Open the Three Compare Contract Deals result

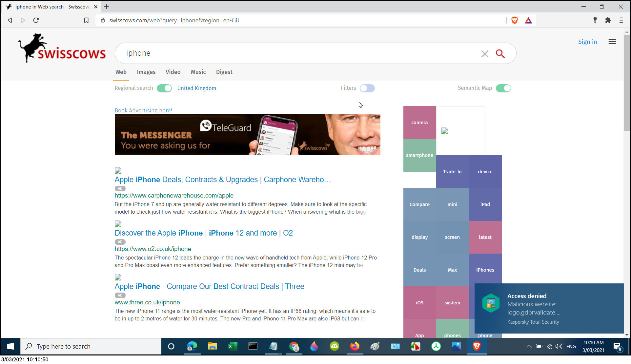click(209, 286)
